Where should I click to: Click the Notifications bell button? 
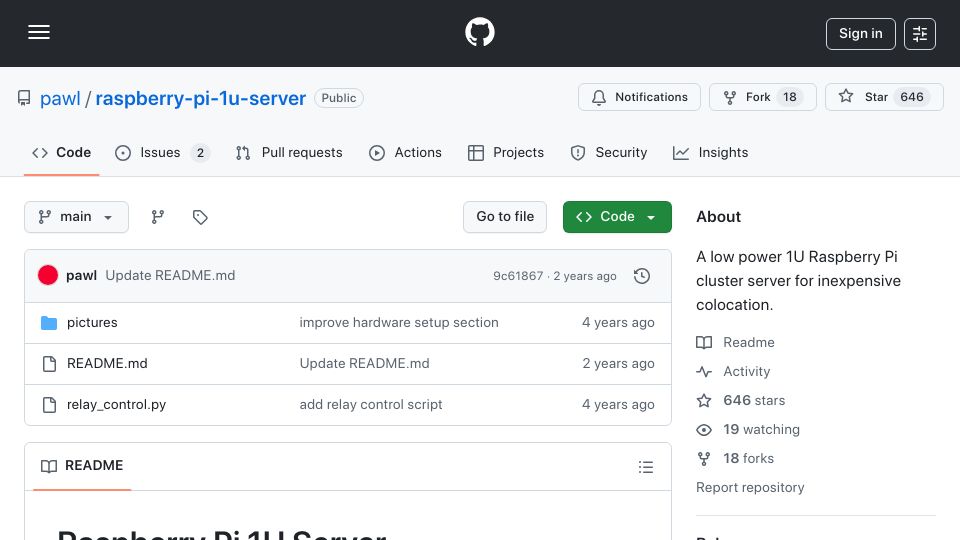point(639,97)
